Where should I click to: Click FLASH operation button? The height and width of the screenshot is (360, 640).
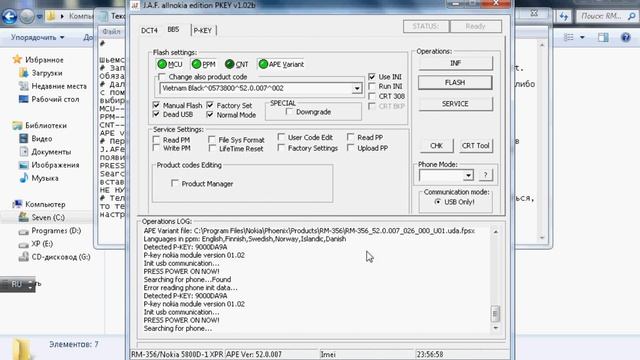[x=455, y=82]
